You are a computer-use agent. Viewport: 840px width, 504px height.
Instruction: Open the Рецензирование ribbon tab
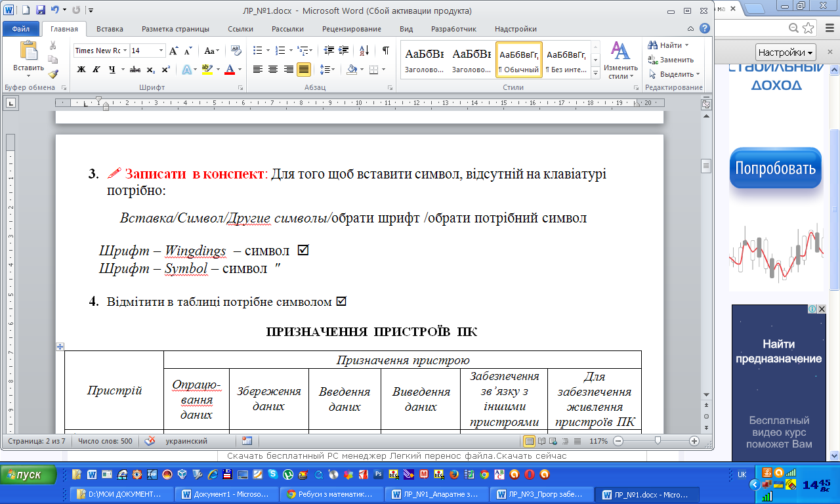351,29
